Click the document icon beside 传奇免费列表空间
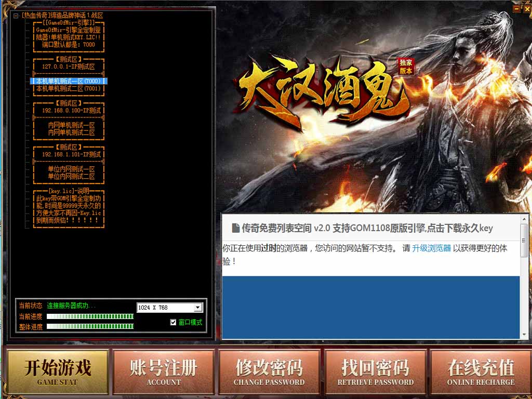Screen dimensions: 532x399 (x=235, y=228)
